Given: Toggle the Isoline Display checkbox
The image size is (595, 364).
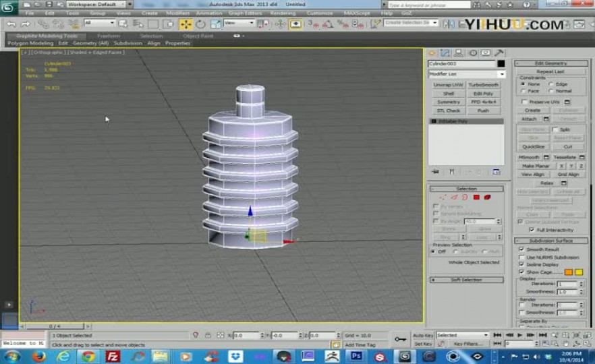Looking at the screenshot, I should coord(521,264).
